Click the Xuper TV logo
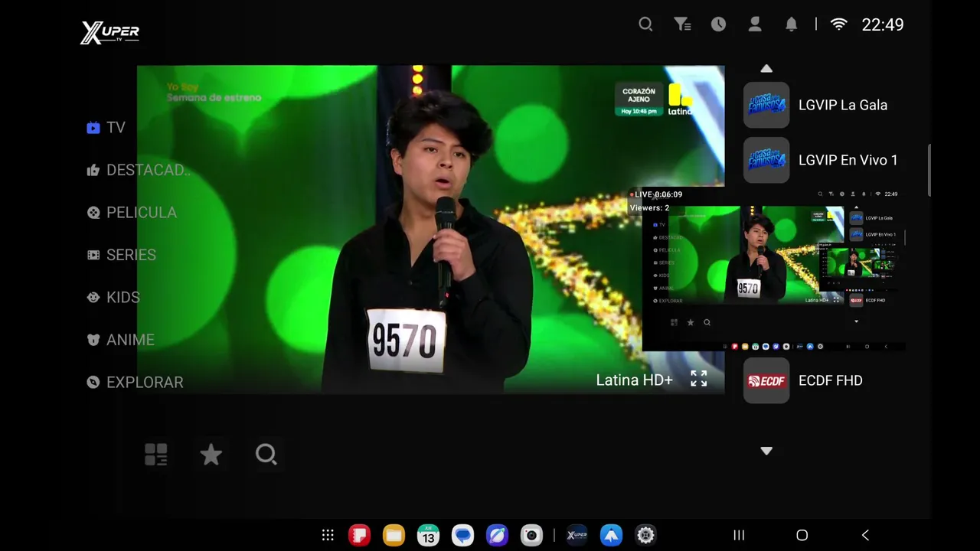Image resolution: width=980 pixels, height=551 pixels. tap(110, 32)
